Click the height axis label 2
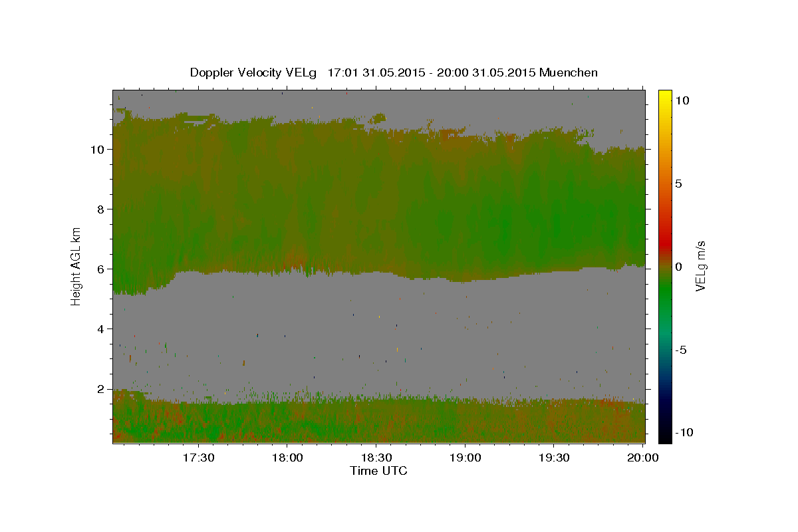Image resolution: width=798 pixels, height=532 pixels. 102,388
